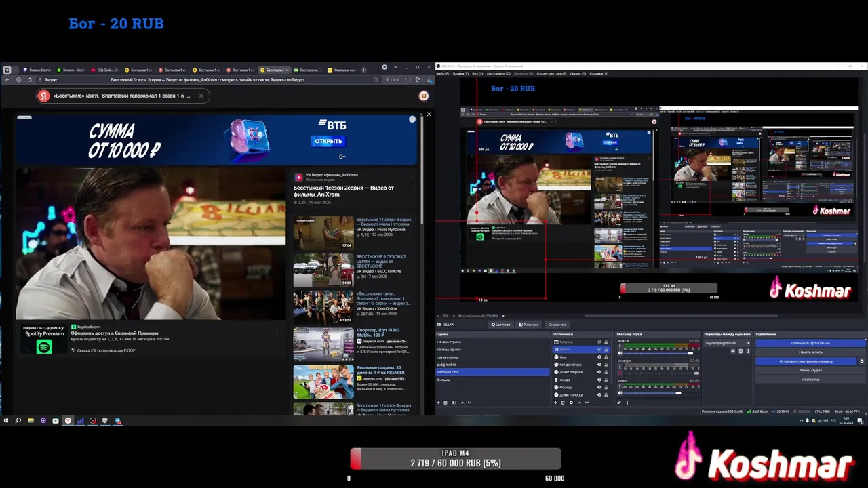Toggle the lock on the донат полоска source

tap(606, 394)
